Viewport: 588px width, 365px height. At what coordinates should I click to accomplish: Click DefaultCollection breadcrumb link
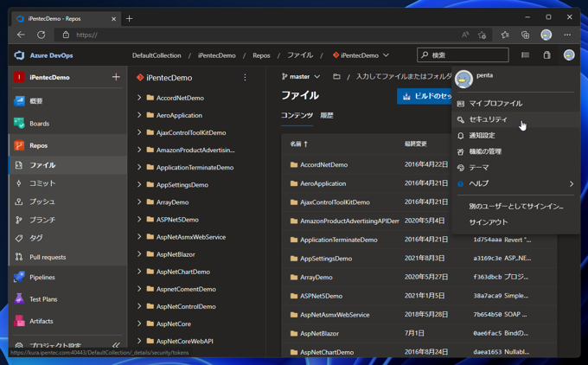pos(157,55)
